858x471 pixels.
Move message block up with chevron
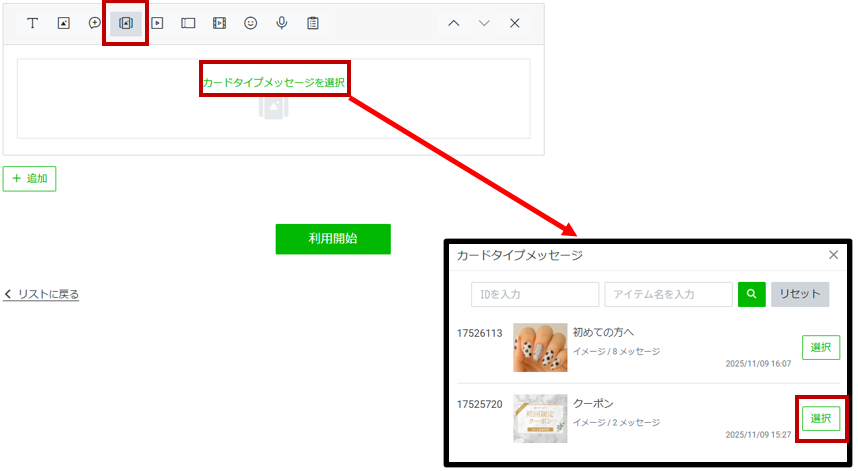(454, 23)
